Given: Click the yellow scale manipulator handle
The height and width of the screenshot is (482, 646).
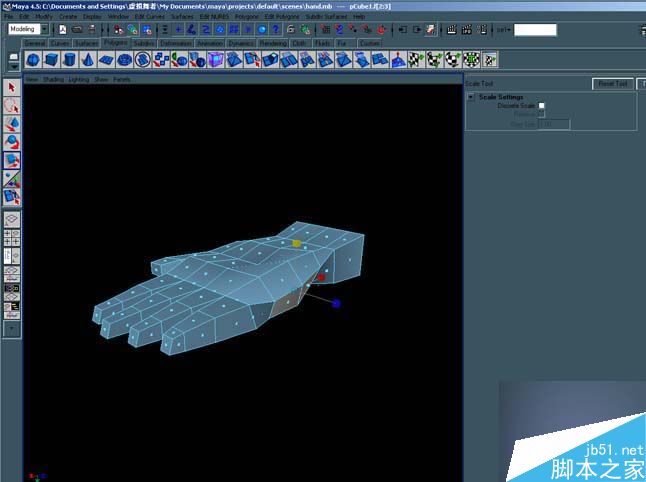Looking at the screenshot, I should (297, 243).
